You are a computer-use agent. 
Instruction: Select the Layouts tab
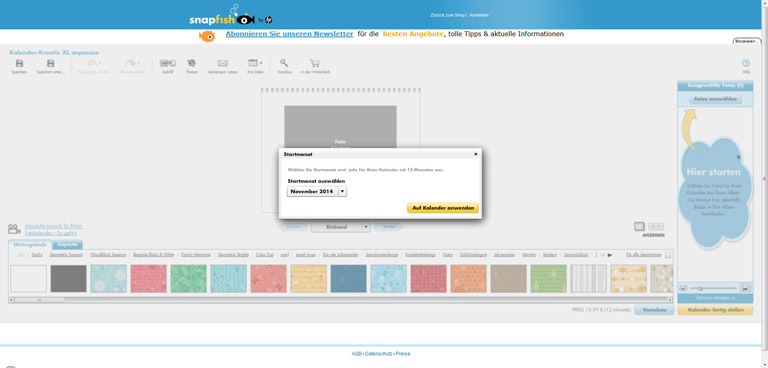click(68, 244)
